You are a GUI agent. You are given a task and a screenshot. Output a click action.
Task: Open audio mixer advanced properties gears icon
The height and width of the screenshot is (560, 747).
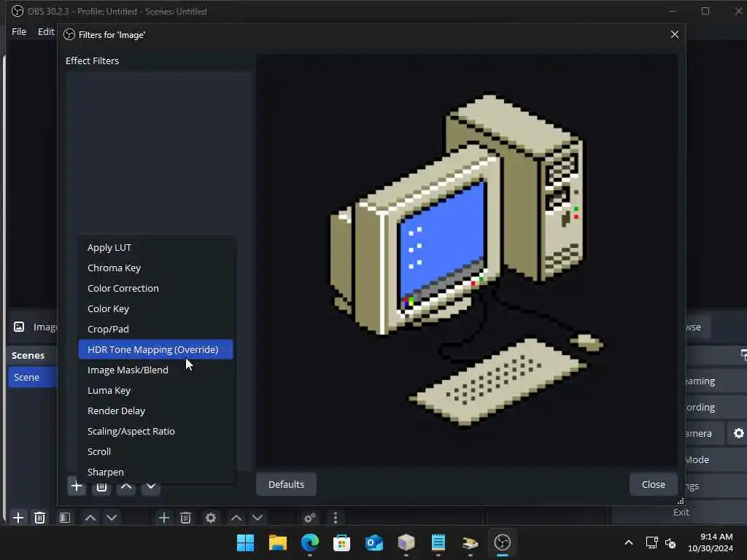tap(309, 518)
